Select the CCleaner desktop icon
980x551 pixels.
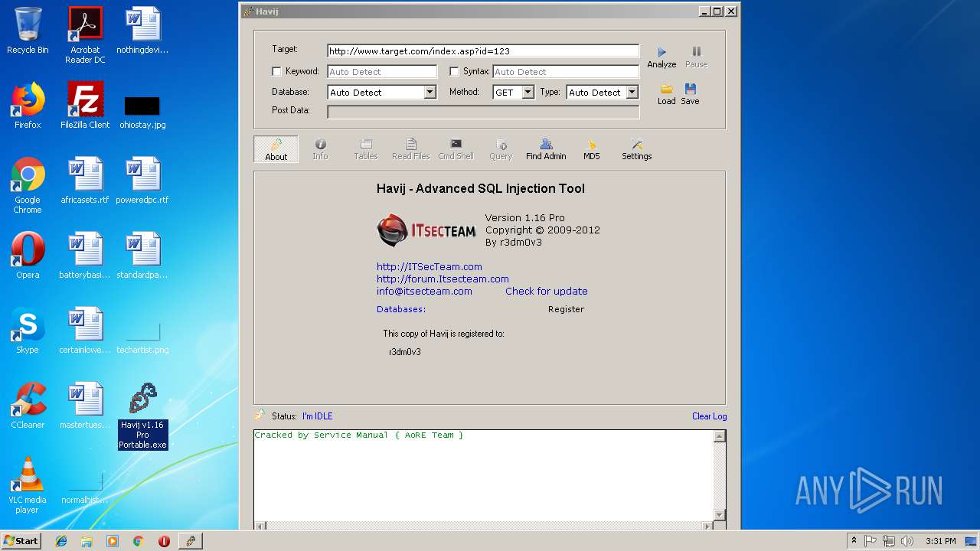click(x=28, y=406)
